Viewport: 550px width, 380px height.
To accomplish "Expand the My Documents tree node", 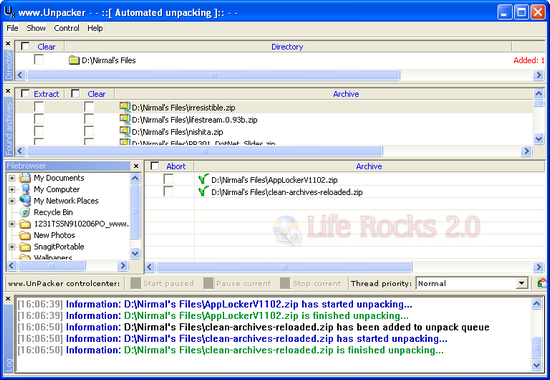I will click(x=12, y=178).
